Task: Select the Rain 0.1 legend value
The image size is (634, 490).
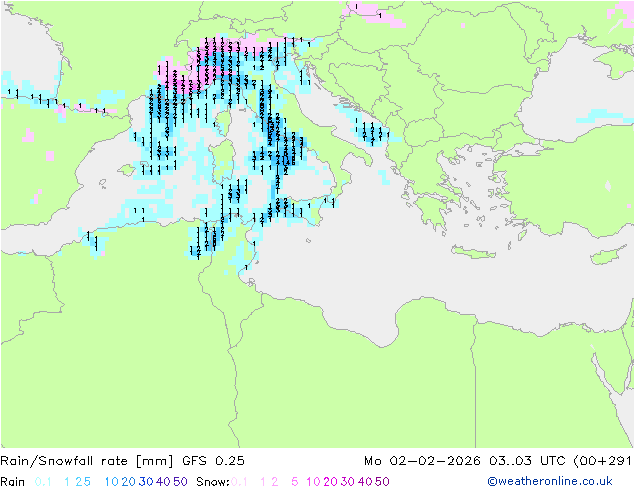Action: coord(43,482)
